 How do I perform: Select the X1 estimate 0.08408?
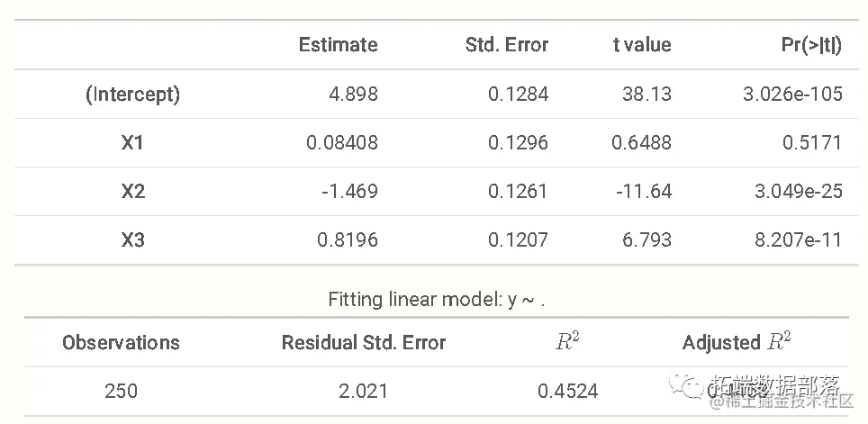coord(342,143)
